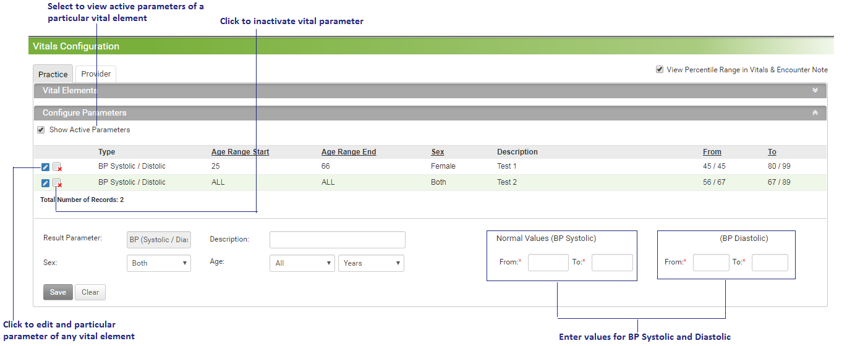Image resolution: width=868 pixels, height=346 pixels.
Task: Inactivate the Test 1 vital parameter
Action: coord(57,167)
